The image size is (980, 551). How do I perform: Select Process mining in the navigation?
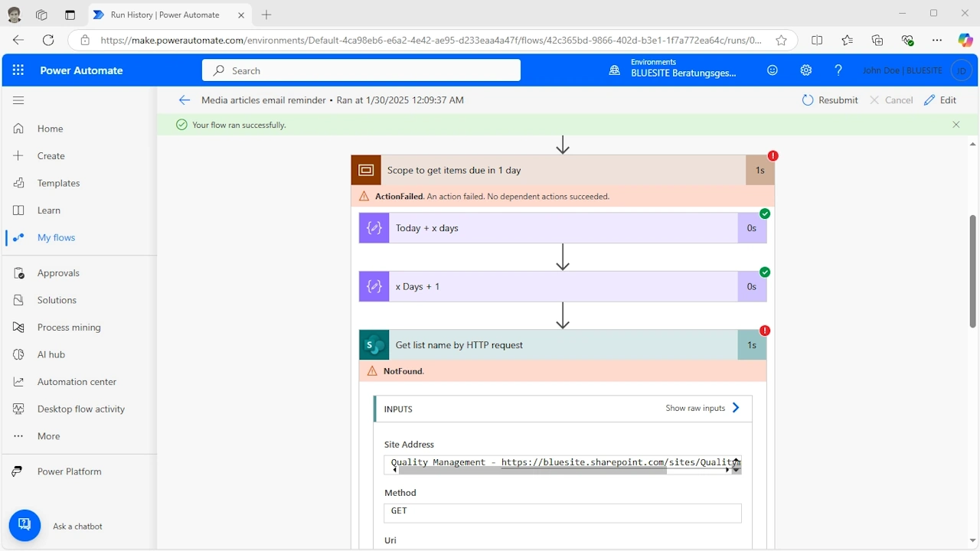pos(67,327)
